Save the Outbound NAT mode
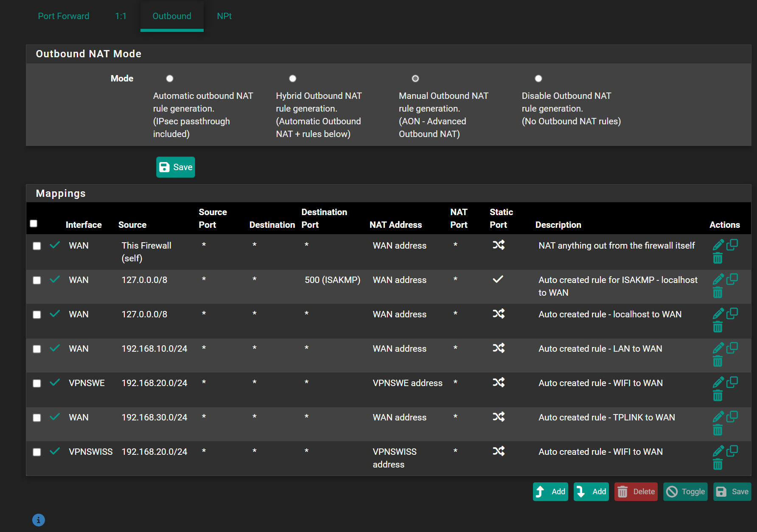Image resolution: width=757 pixels, height=532 pixels. (176, 167)
